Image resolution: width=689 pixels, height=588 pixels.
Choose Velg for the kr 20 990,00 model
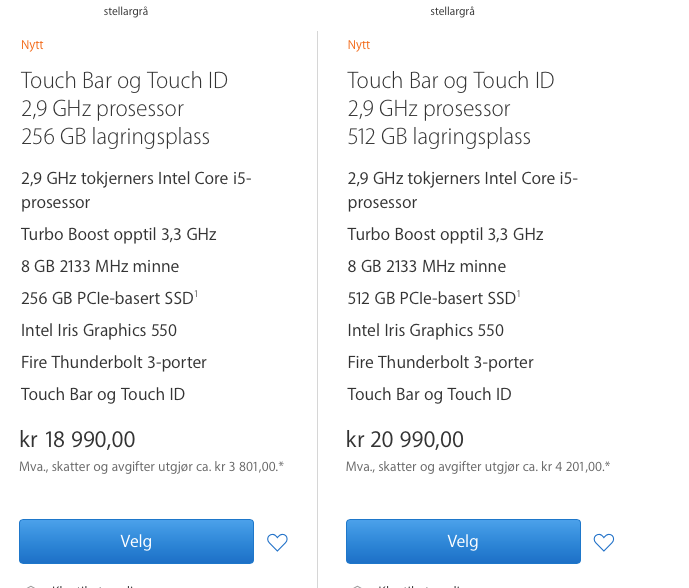point(463,541)
